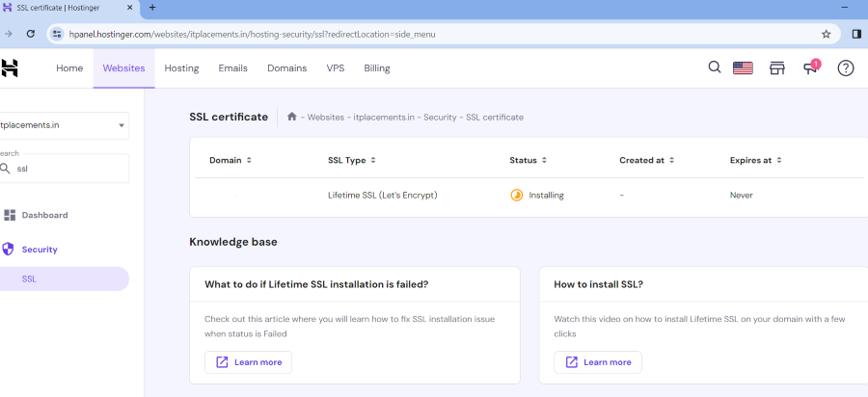Screen dimensions: 868x397
Task: Sort table by Domain column
Action: tap(249, 160)
